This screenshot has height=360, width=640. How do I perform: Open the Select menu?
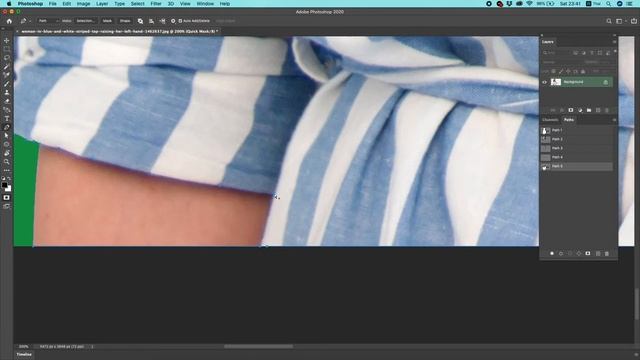coord(138,4)
